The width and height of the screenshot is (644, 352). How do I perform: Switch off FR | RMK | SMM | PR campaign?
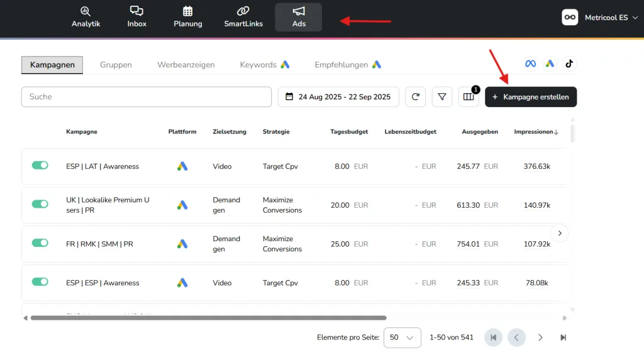40,243
